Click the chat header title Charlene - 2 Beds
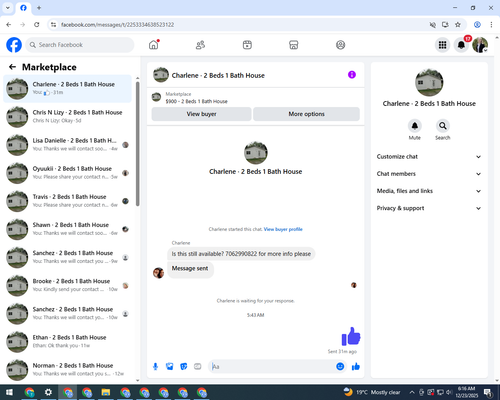Screen dimensions: 500x400 [218, 76]
